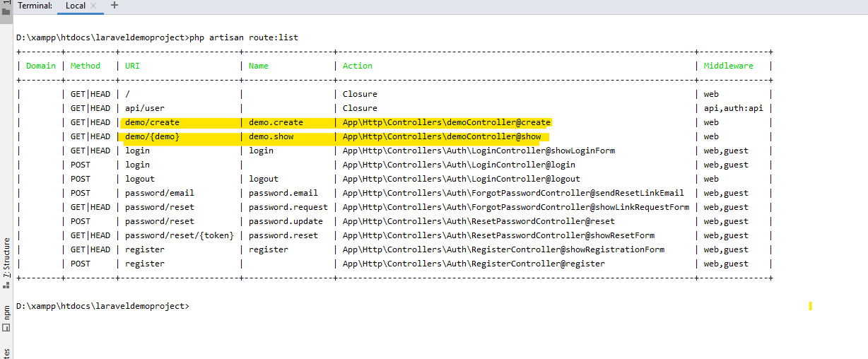The width and height of the screenshot is (868, 359).
Task: Click the GET|HEAD method in demo/create row
Action: (x=90, y=122)
